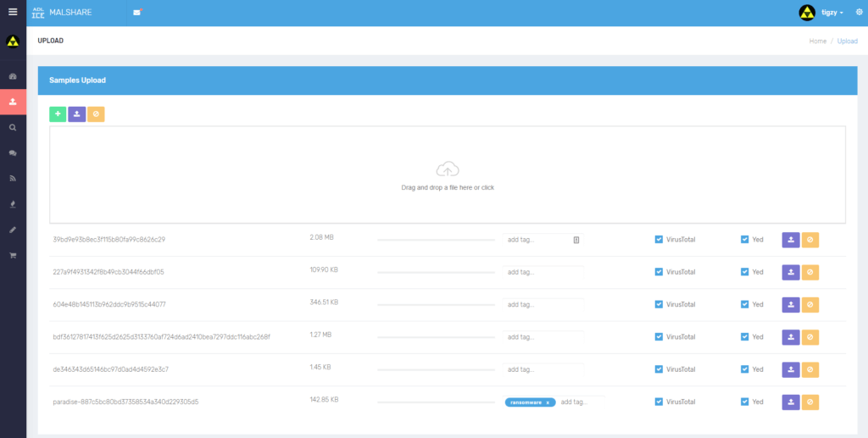The image size is (868, 438).
Task: Disable VirusTotal for the de346343d65146 sample
Action: tap(659, 369)
